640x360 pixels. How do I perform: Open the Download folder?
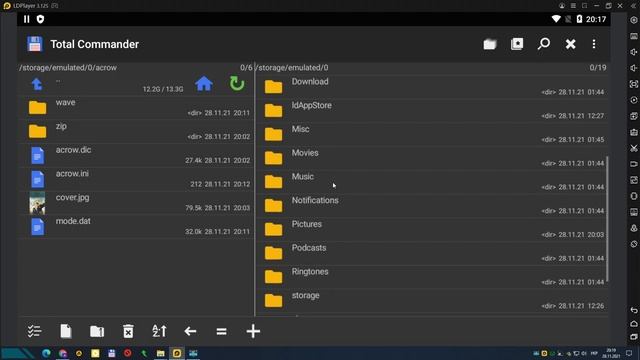[x=432, y=87]
